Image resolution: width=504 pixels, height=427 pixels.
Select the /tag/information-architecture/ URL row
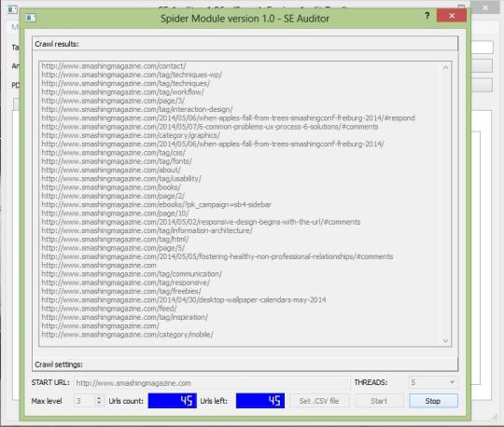coord(147,231)
